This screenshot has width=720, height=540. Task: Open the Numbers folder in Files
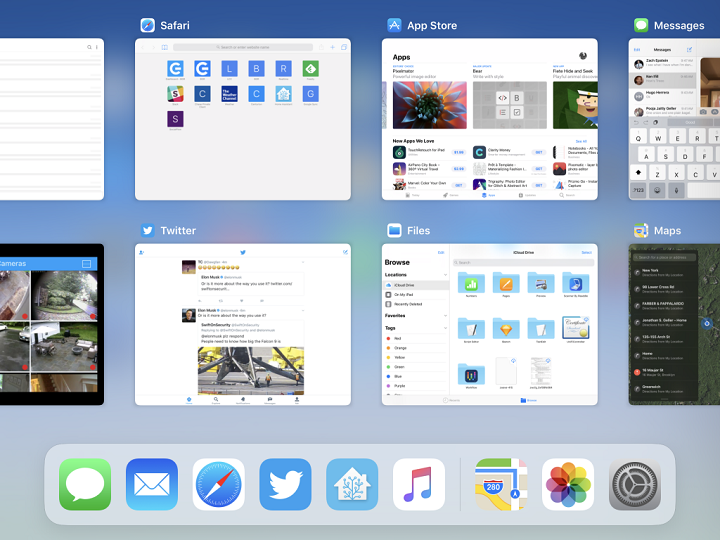pos(471,285)
